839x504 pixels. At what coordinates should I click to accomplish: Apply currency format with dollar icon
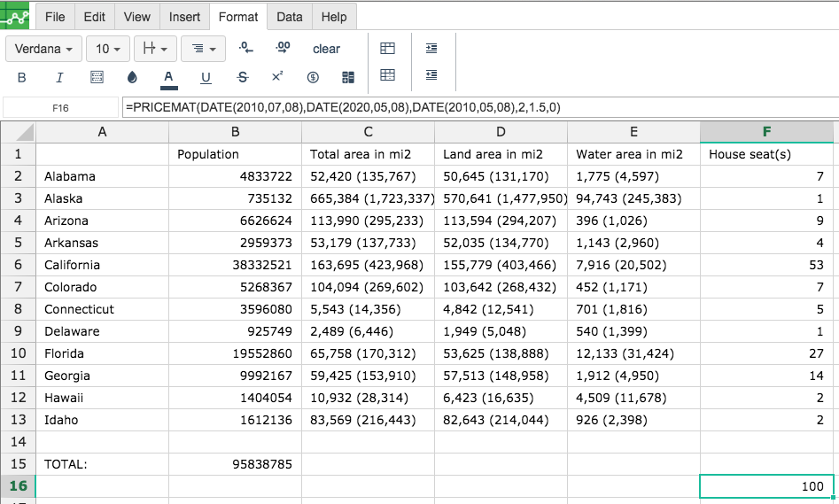(x=313, y=78)
